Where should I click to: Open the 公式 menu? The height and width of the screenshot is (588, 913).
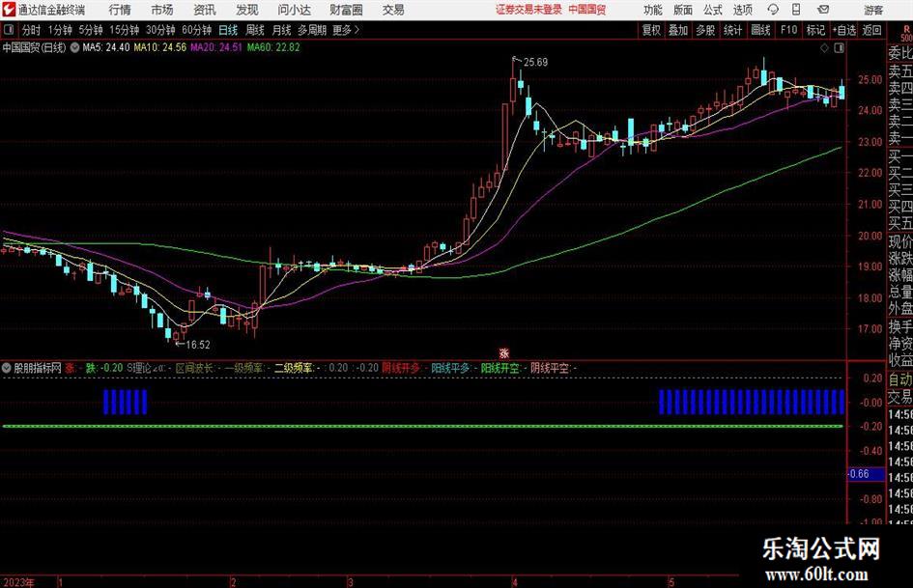(713, 10)
